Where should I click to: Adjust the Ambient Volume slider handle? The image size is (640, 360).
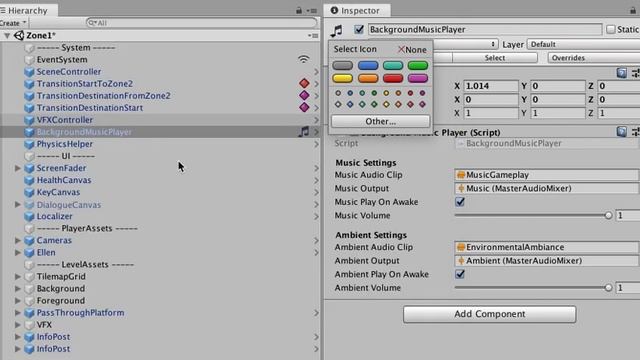point(608,287)
